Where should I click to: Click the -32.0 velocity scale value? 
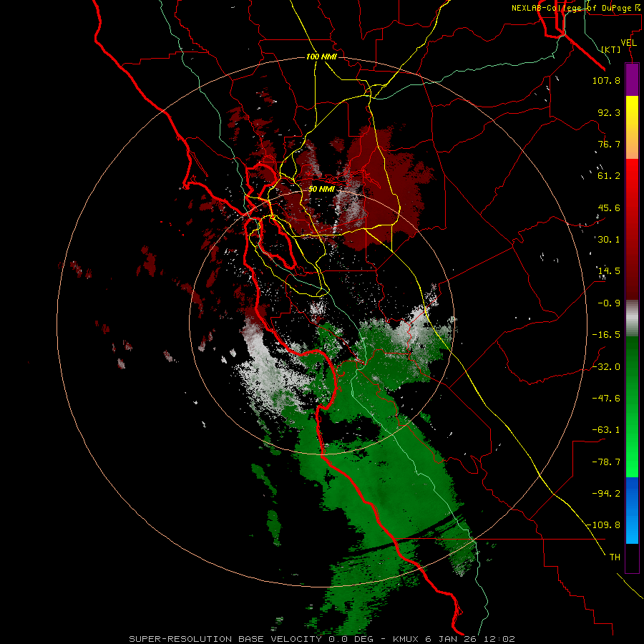click(x=606, y=367)
